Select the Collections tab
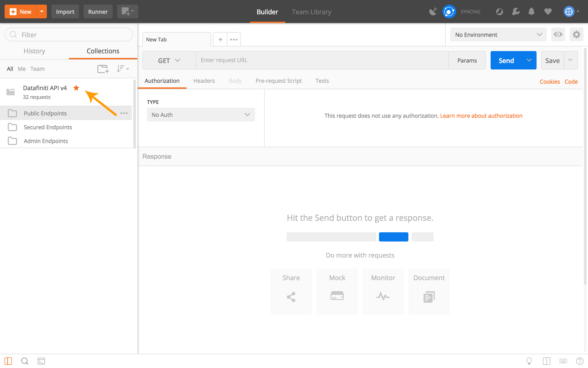Viewport: 588px width, 368px height. click(x=103, y=51)
